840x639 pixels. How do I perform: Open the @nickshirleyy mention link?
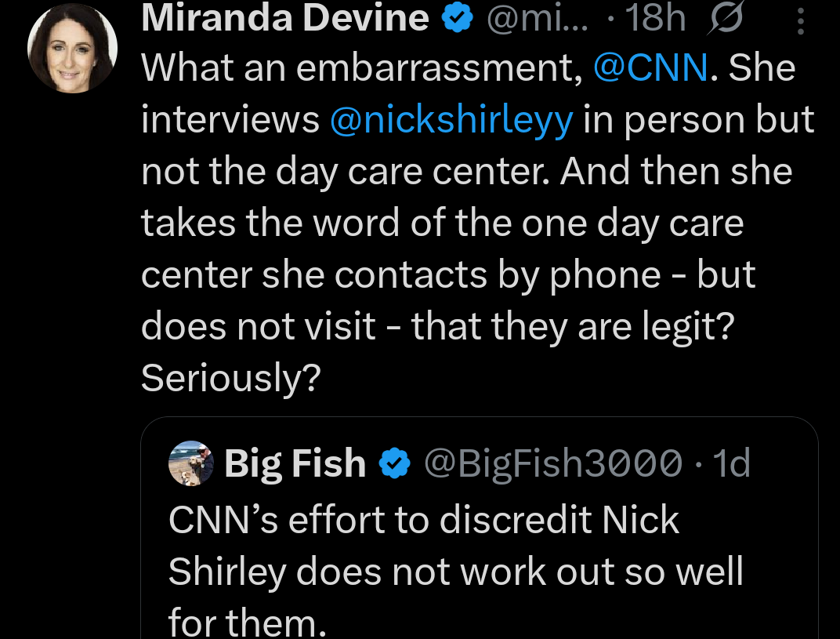coord(451,119)
